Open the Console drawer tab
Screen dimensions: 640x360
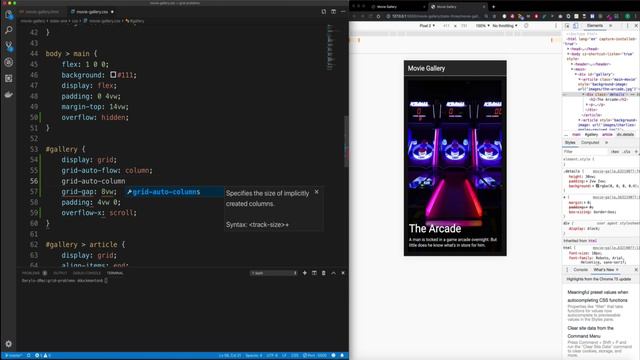point(580,270)
